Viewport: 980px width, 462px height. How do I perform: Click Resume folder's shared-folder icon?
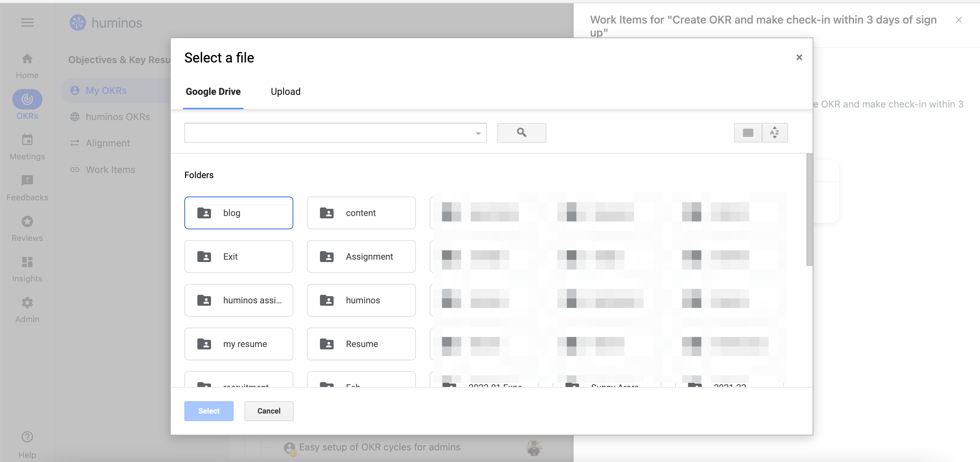point(326,344)
